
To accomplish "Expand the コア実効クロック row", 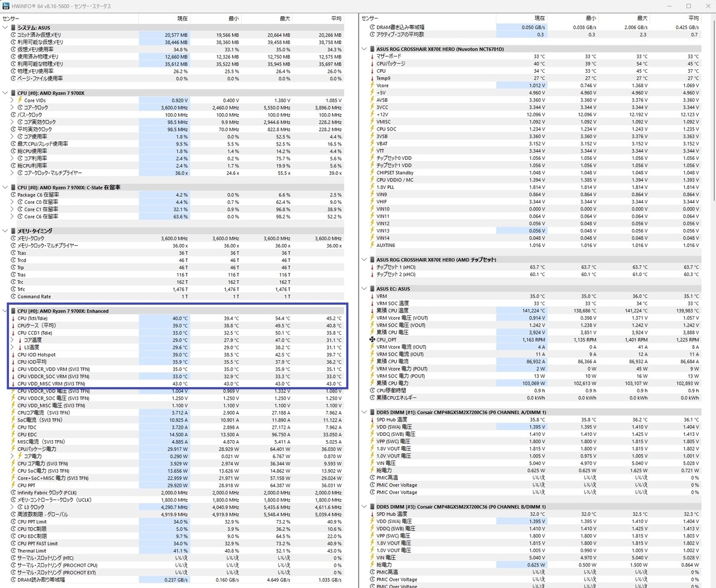I will [x=13, y=122].
